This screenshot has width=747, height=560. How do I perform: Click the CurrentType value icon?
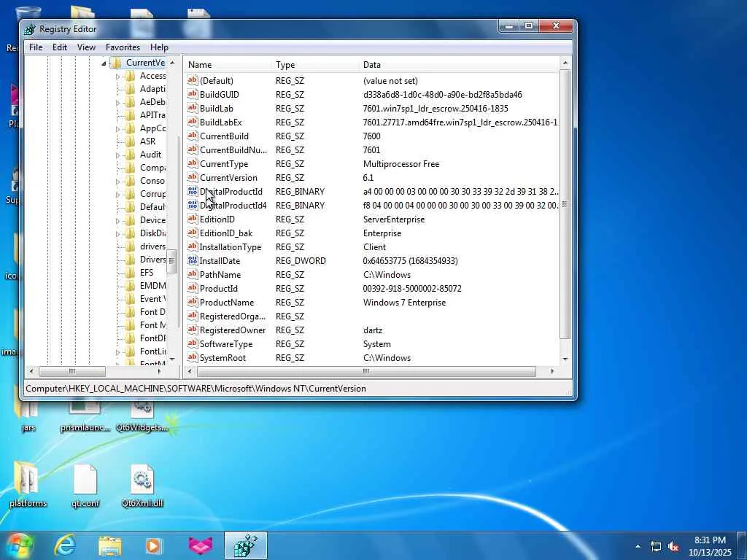[x=192, y=163]
